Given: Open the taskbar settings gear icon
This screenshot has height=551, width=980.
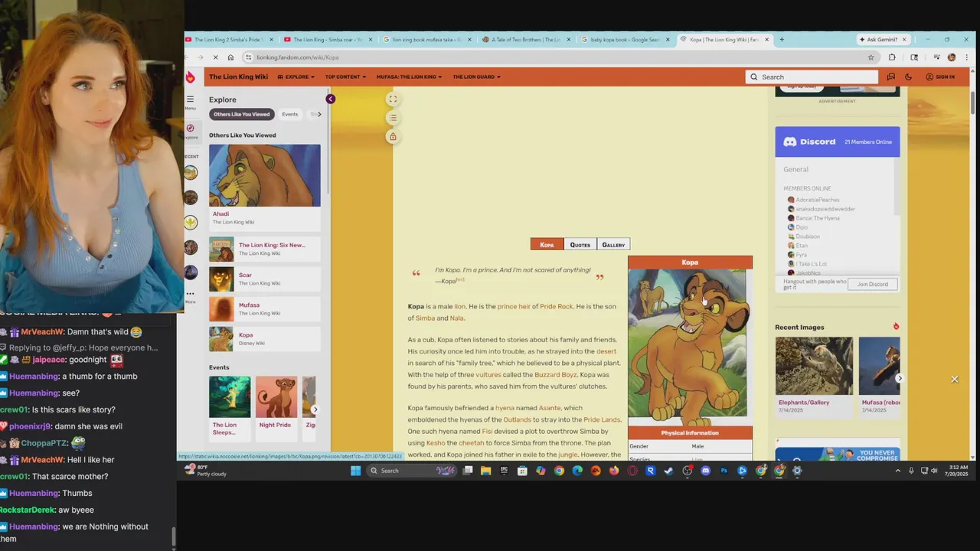Looking at the screenshot, I should pyautogui.click(x=797, y=471).
